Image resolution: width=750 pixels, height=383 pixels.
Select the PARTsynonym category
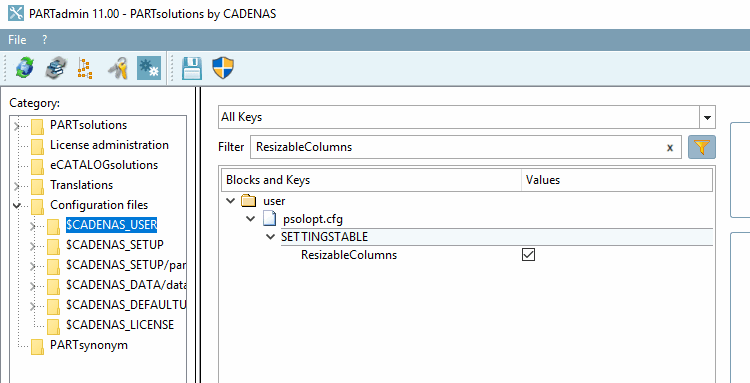[x=88, y=345]
